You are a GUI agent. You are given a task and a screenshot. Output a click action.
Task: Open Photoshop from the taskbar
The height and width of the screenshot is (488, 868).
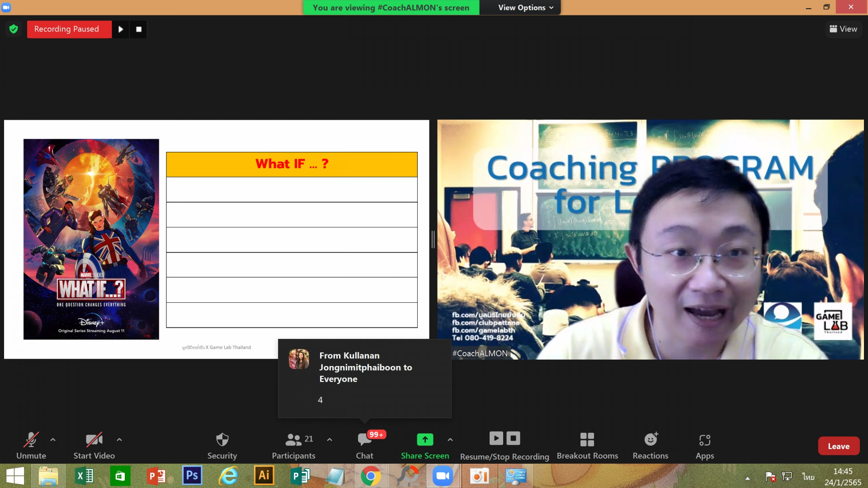pos(192,476)
